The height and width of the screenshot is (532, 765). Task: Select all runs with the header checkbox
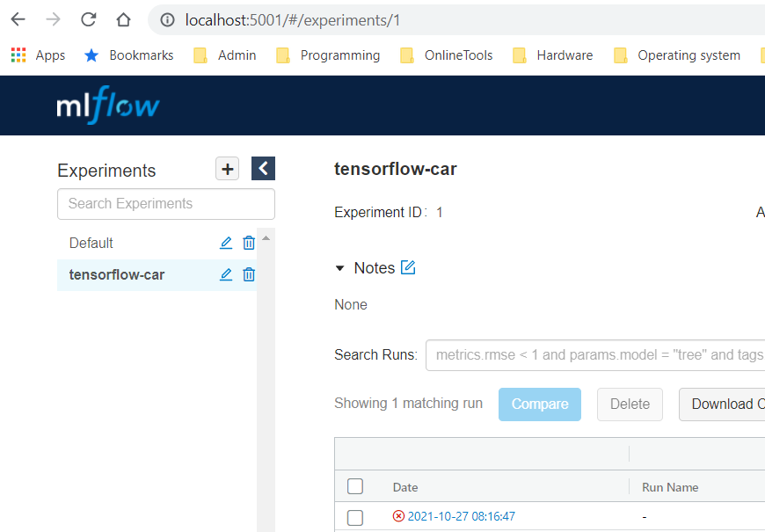tap(355, 485)
